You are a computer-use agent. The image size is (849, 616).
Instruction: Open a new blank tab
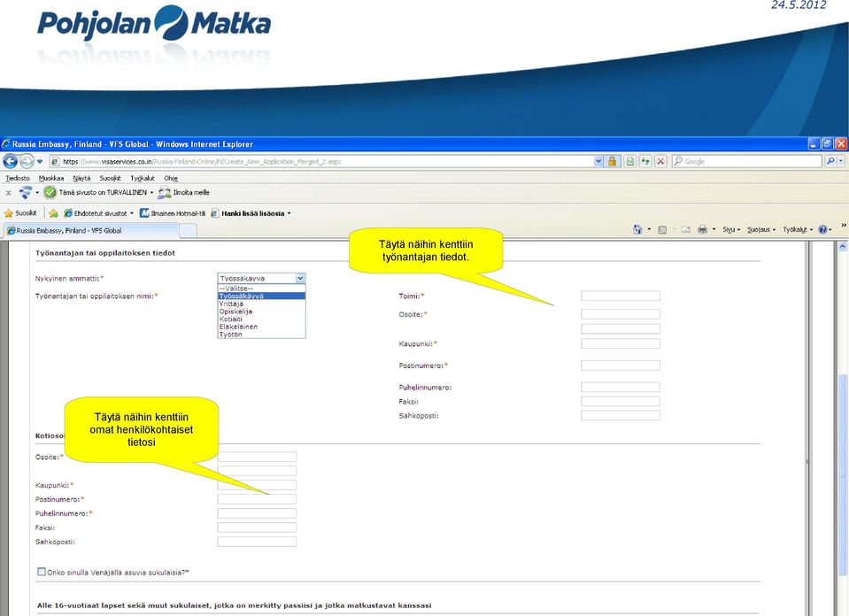188,231
